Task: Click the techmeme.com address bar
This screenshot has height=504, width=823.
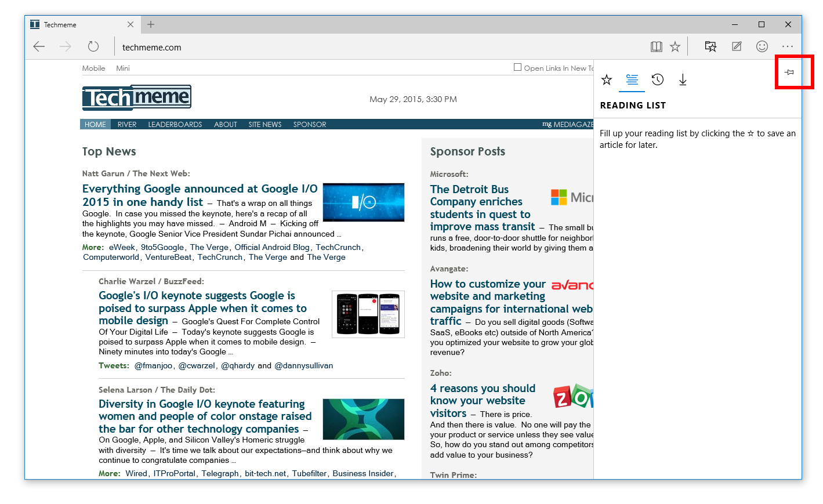Action: (348, 48)
